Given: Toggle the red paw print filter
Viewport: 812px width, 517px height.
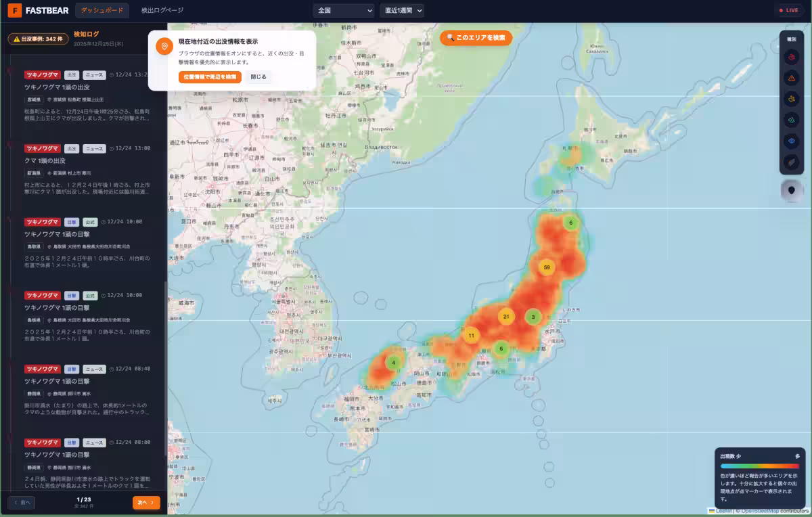Looking at the screenshot, I should [791, 58].
